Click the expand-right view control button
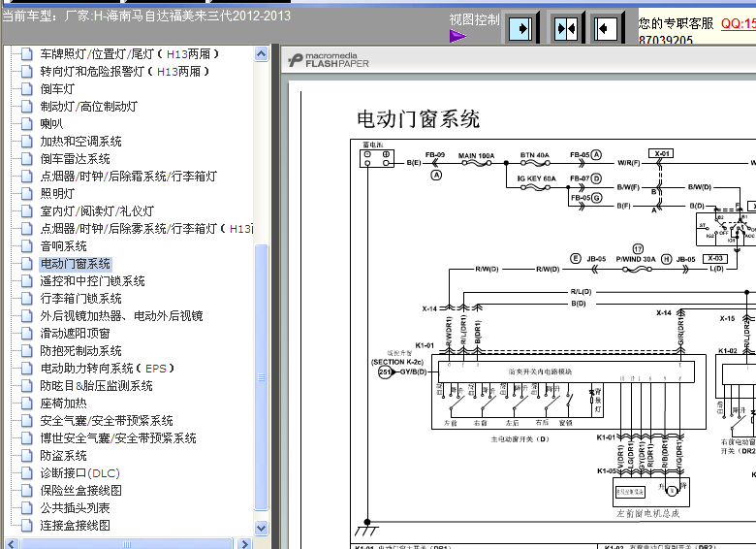756x549 pixels. click(x=520, y=29)
